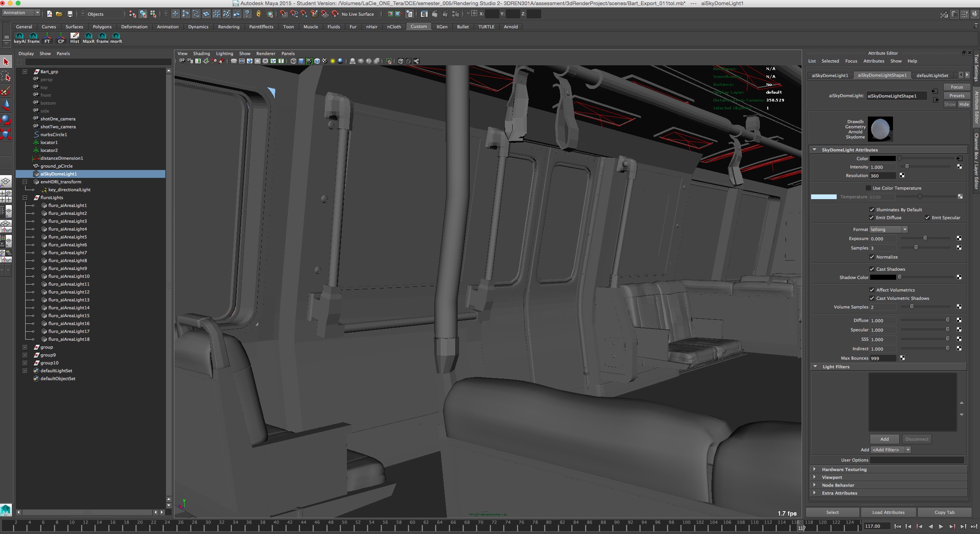This screenshot has width=980, height=534.
Task: Click the Load Attributes button
Action: (888, 512)
